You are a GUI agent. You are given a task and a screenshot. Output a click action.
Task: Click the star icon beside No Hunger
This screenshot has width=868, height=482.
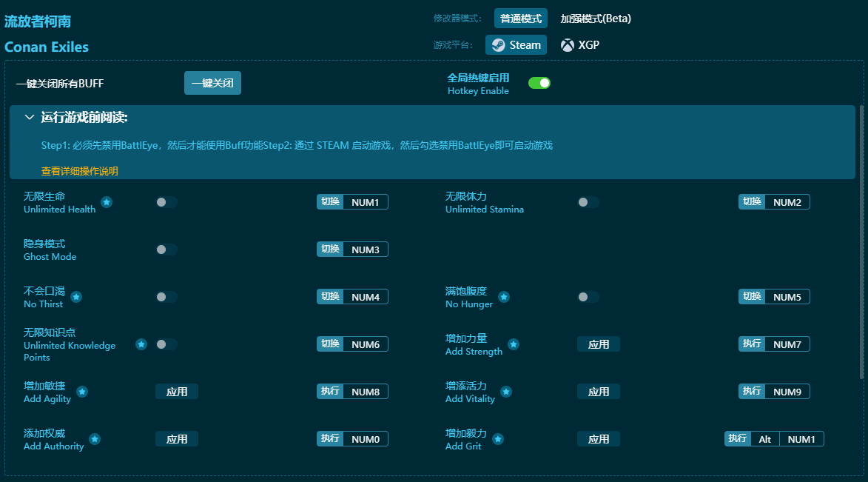pos(504,297)
